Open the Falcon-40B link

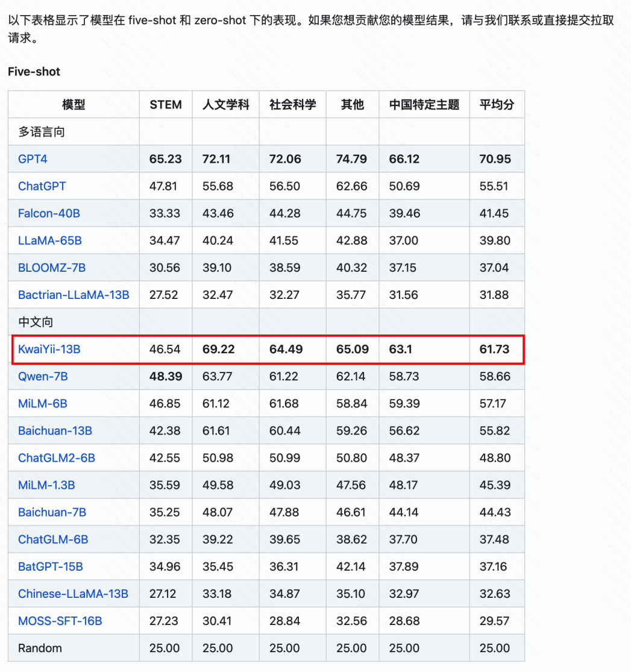click(x=49, y=213)
